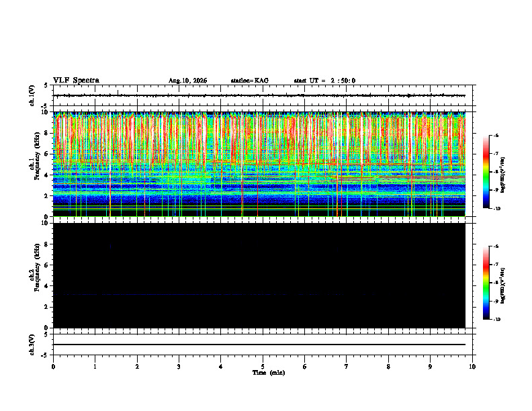Click the ch.3 voltage flat line trace
Image resolution: width=532 pixels, height=411 pixels.
[x=259, y=345]
